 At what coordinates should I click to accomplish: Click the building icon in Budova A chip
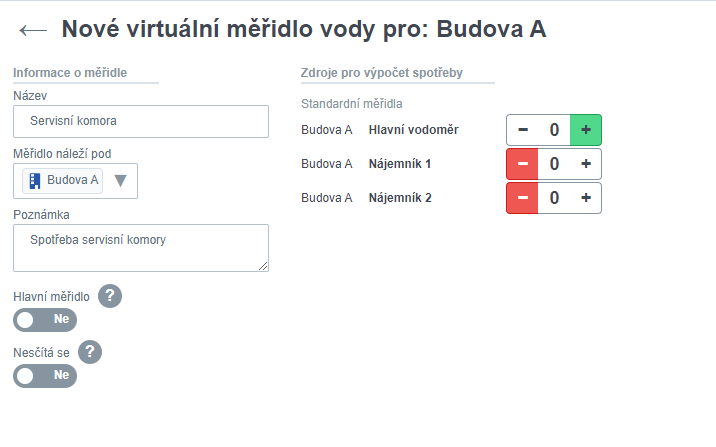point(35,181)
